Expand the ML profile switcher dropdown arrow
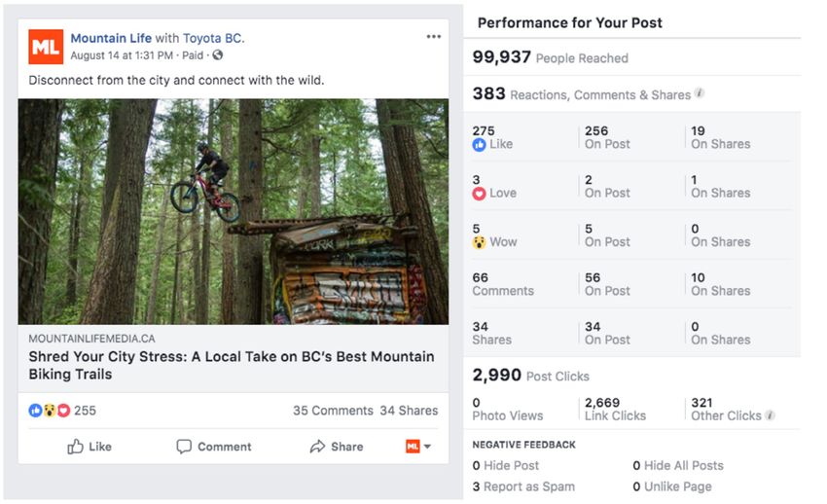The image size is (827, 504). (x=427, y=447)
